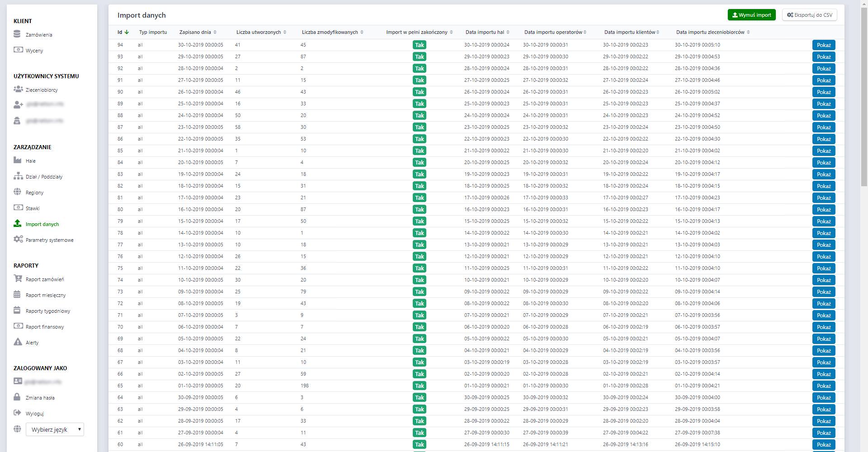Click the Zmiana hasła lock icon
The width and height of the screenshot is (868, 452).
[x=17, y=397]
